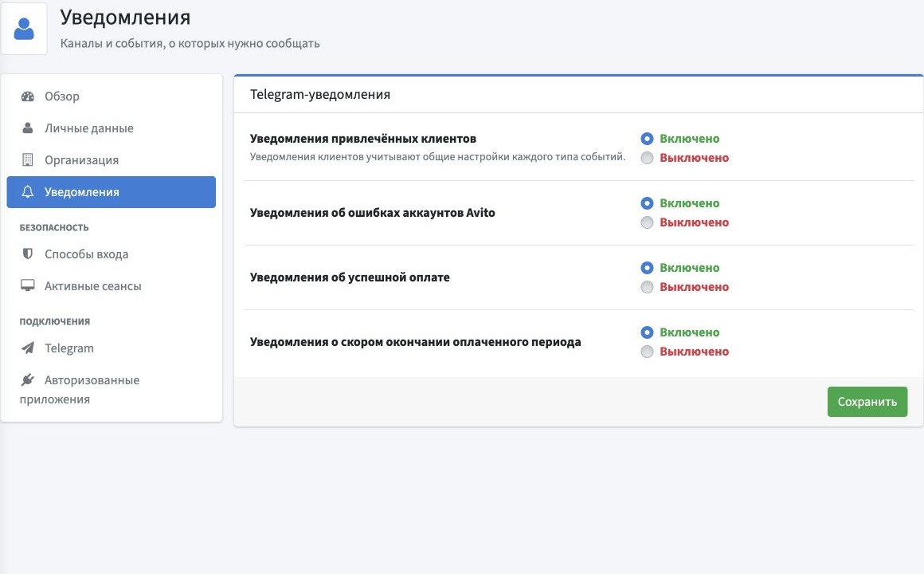Click the person icon beside Личные данные
The image size is (924, 574).
pos(28,128)
